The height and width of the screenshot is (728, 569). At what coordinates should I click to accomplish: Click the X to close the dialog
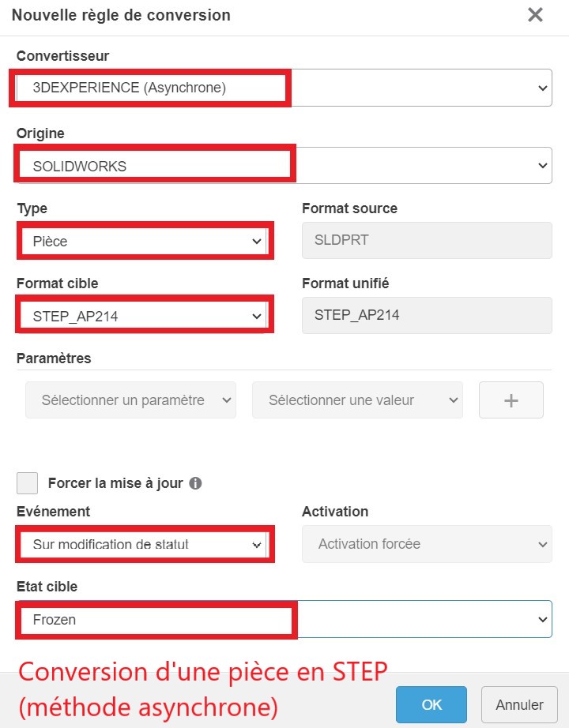(x=535, y=15)
